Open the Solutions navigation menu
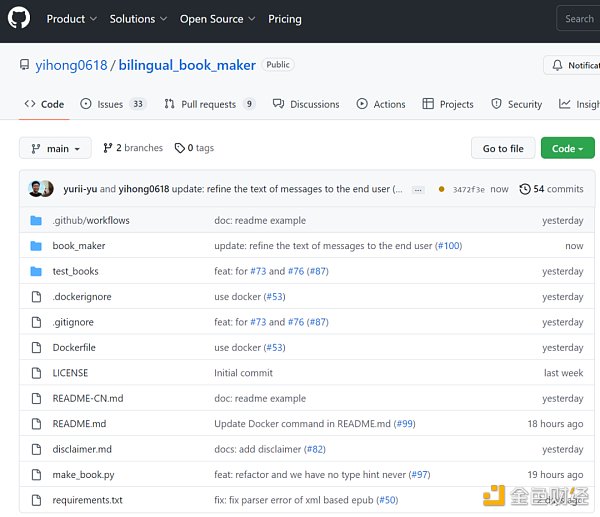600x517 pixels. click(x=138, y=19)
